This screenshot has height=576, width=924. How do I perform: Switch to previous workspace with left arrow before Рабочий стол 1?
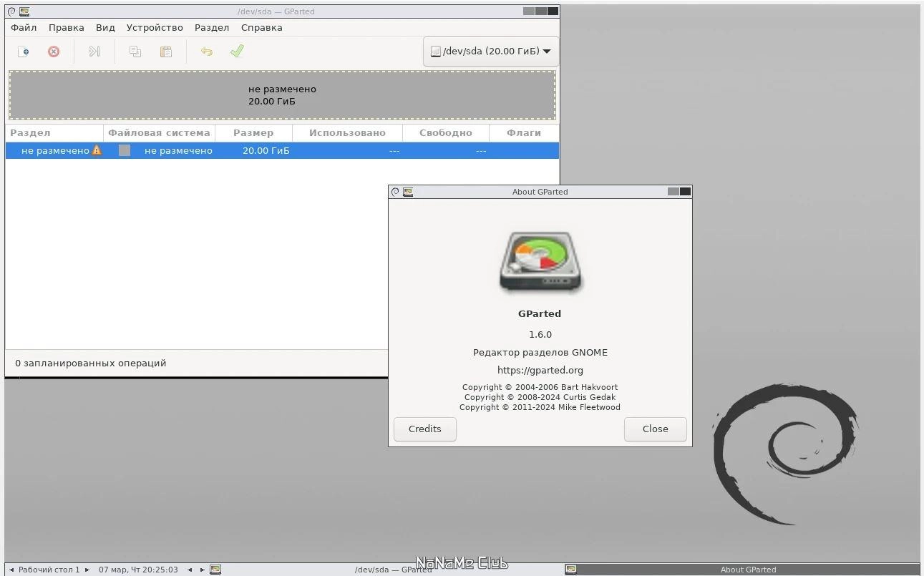(x=11, y=570)
